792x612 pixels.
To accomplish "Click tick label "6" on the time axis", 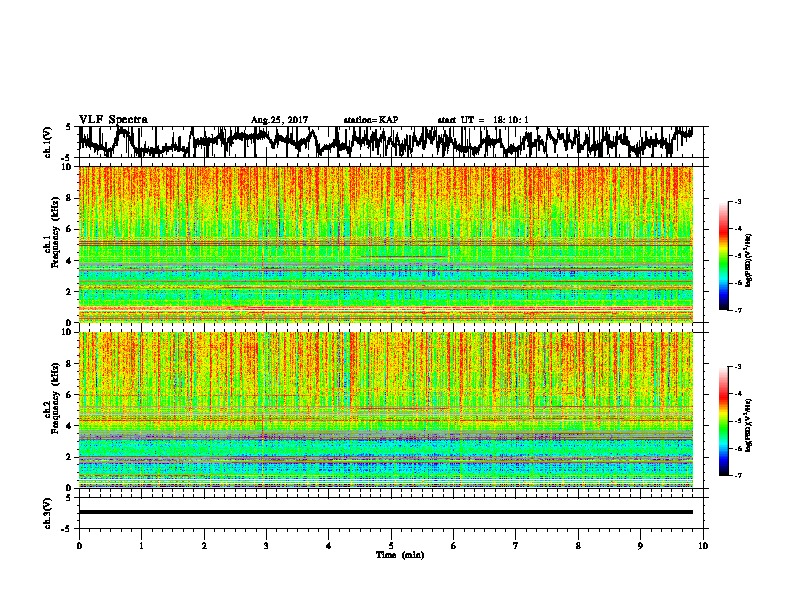I will (x=454, y=546).
